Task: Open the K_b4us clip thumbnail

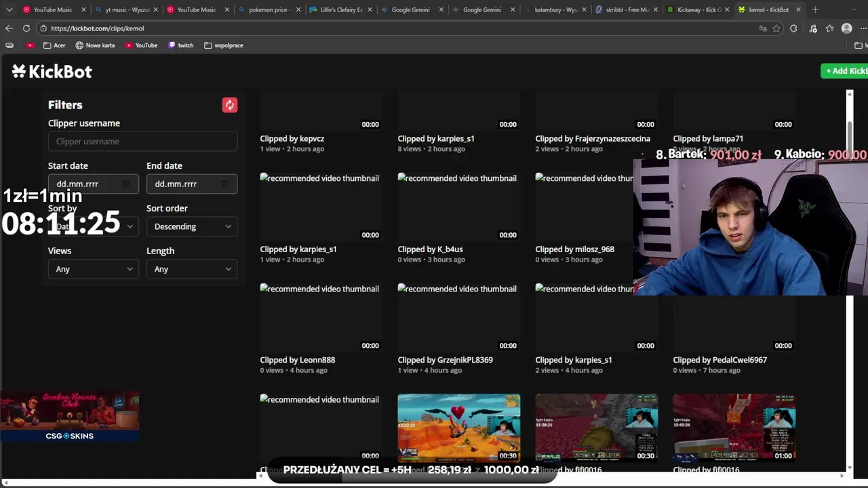Action: 459,207
